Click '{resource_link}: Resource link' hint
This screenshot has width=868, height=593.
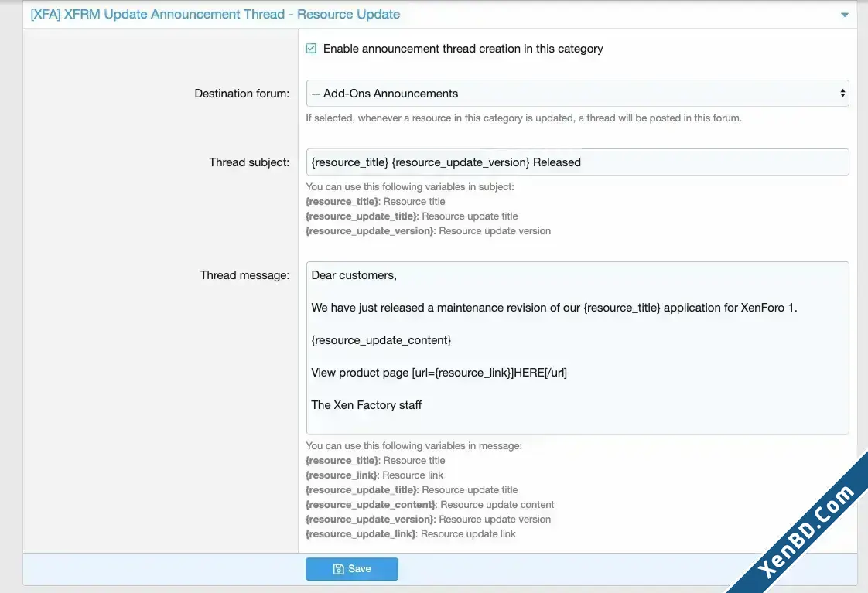374,475
